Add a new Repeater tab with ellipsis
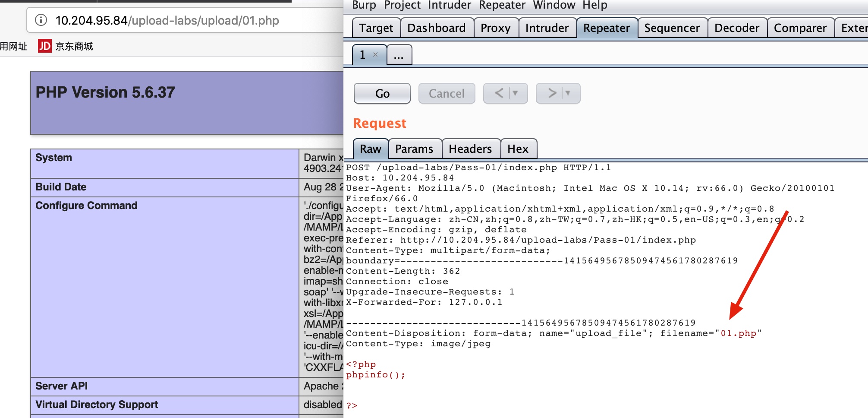 coord(399,55)
